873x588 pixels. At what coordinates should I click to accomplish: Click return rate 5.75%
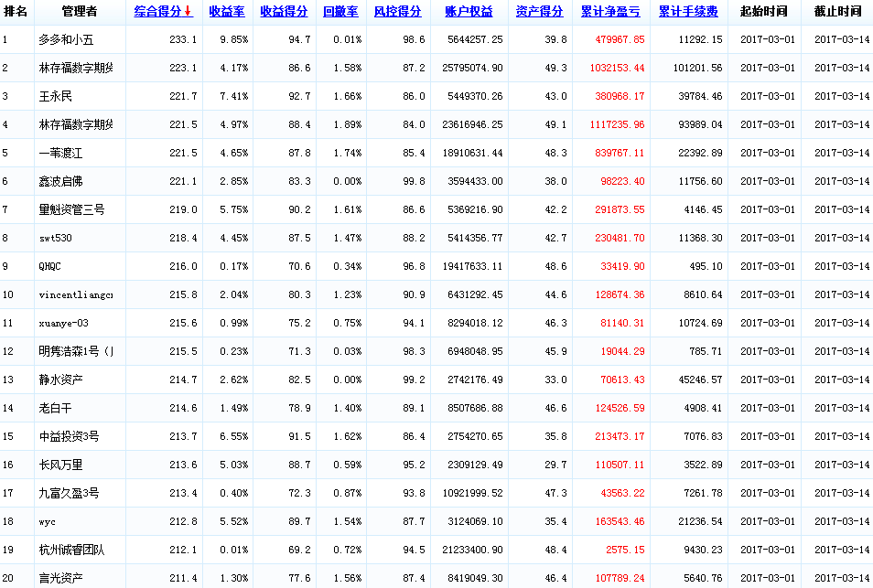coord(234,209)
